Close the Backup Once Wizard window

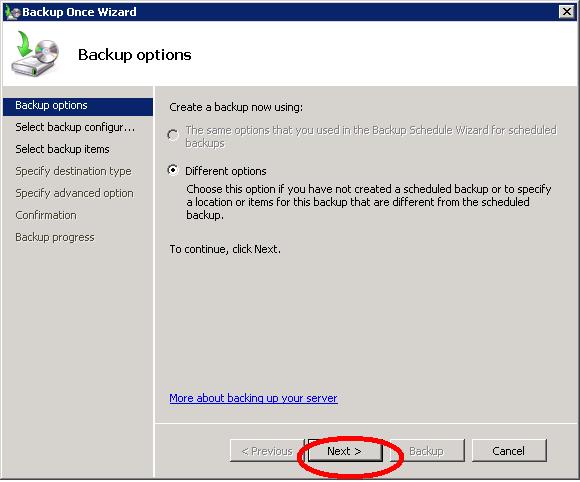pos(567,12)
